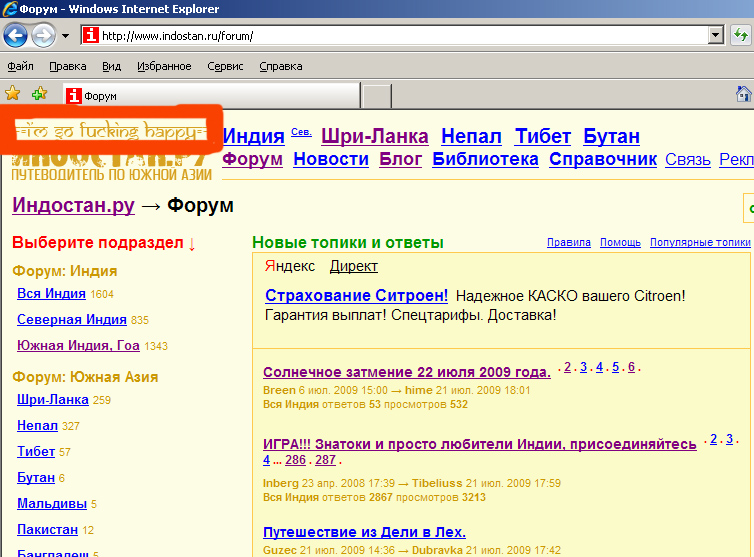This screenshot has height=557, width=754.
Task: Go to page 287 of the ИГРА topic
Action: point(326,460)
